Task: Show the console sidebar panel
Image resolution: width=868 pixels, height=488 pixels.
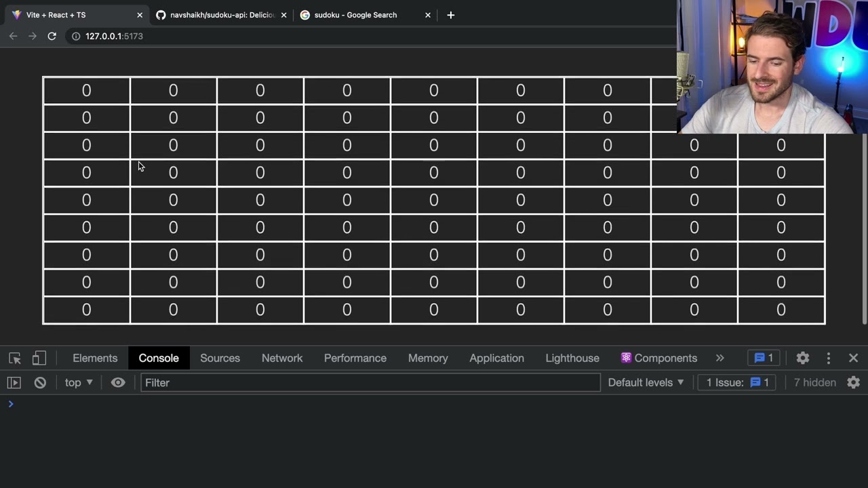Action: [14, 382]
